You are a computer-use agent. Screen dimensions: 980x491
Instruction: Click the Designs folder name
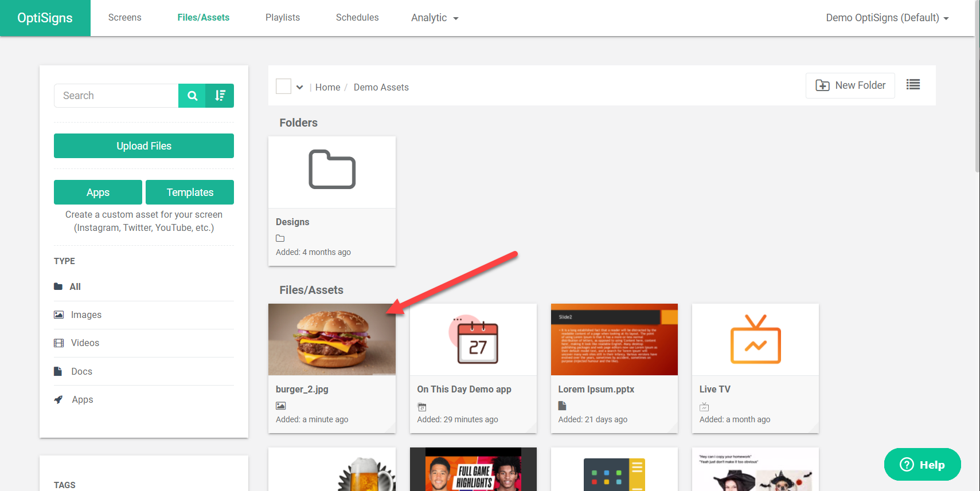click(292, 222)
